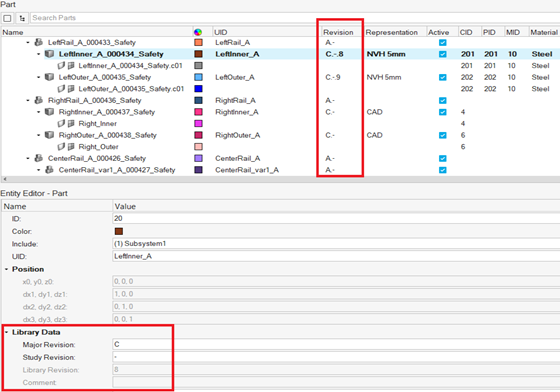Click the NVH 5mm representation for LeftOuter_A
Screen dimensions: 560x392
(x=384, y=77)
